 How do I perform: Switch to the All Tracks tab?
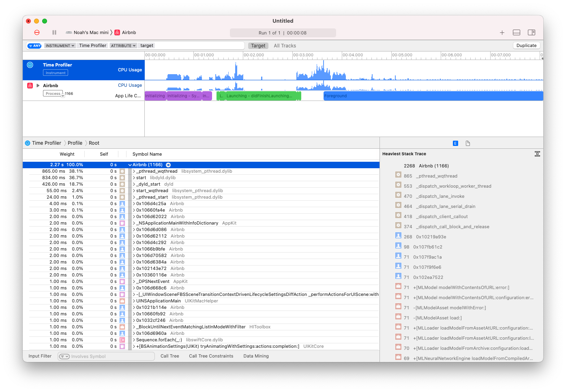click(x=285, y=46)
